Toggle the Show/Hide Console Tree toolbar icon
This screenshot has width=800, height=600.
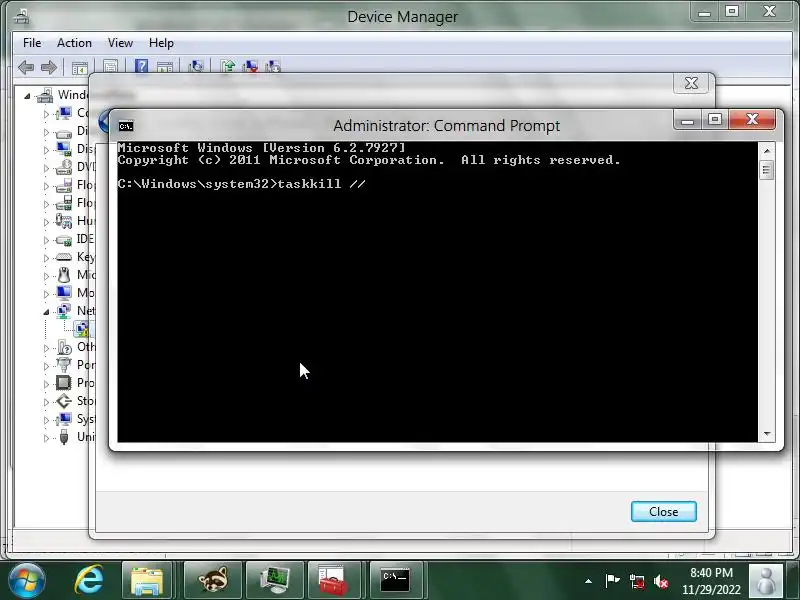[x=80, y=67]
